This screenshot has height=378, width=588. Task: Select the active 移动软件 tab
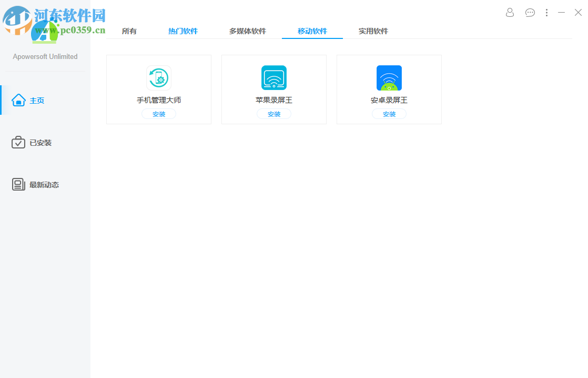pos(312,31)
